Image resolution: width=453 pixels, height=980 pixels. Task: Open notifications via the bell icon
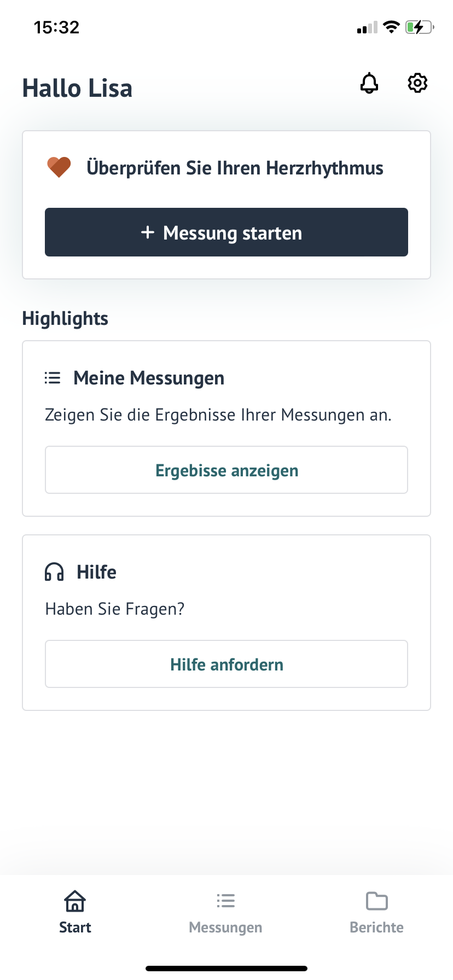point(369,83)
